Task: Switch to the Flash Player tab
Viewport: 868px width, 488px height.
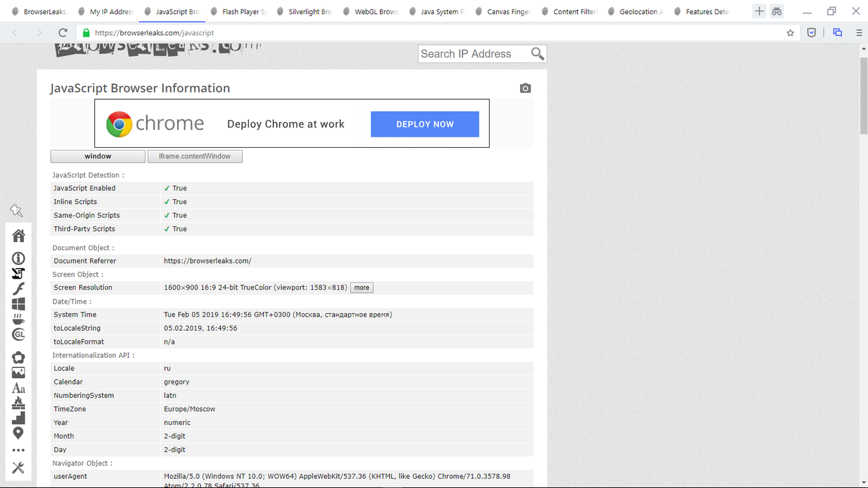Action: click(237, 12)
